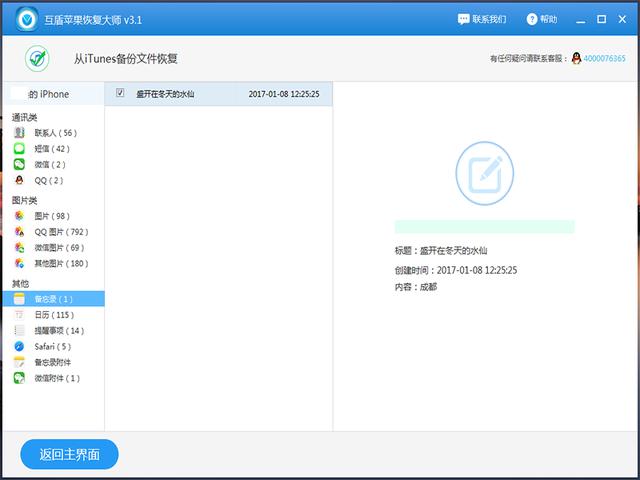Open QQ ( 2 ) category
Viewport: 640px width, 480px height.
(49, 180)
